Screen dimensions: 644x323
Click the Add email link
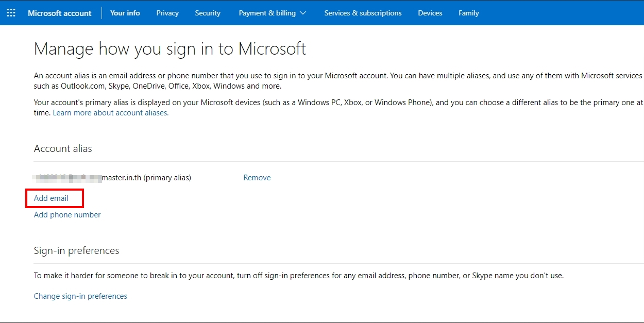51,198
